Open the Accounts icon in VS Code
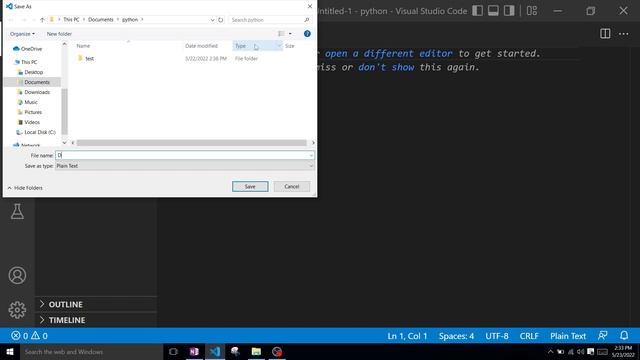Image resolution: width=640 pixels, height=360 pixels. pyautogui.click(x=17, y=276)
